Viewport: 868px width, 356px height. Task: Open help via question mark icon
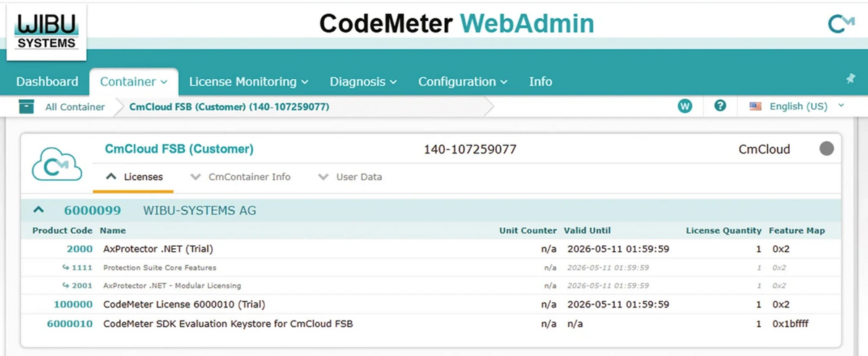pos(720,106)
